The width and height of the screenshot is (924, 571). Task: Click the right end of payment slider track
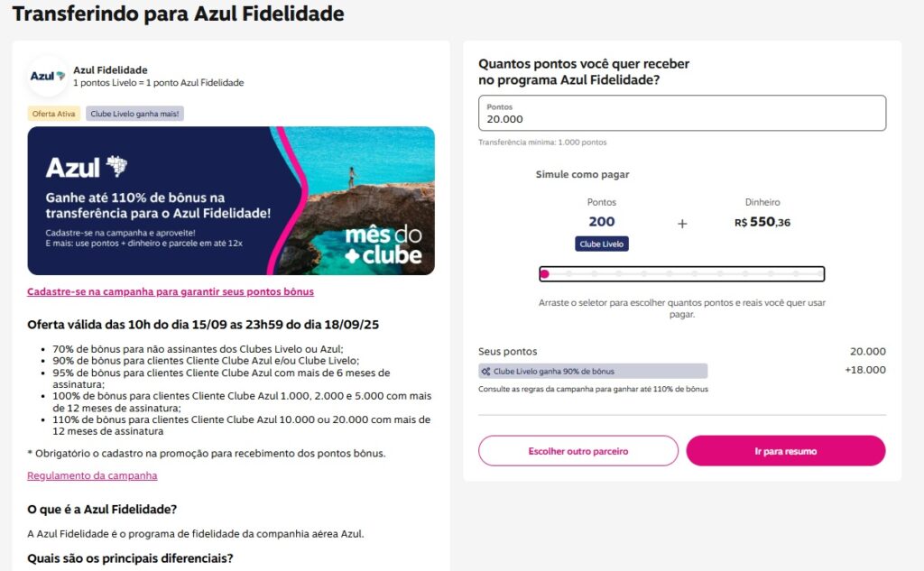(x=820, y=274)
